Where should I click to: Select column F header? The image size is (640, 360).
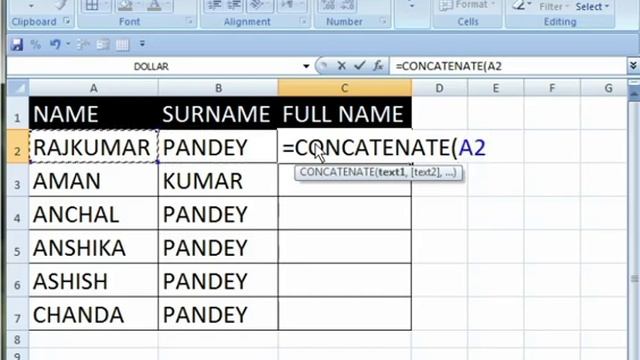point(552,88)
